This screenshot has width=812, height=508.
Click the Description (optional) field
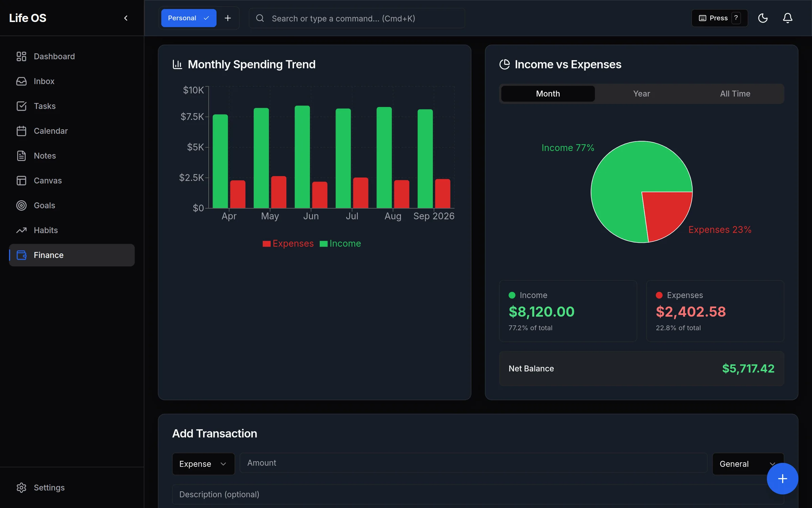pos(478,494)
